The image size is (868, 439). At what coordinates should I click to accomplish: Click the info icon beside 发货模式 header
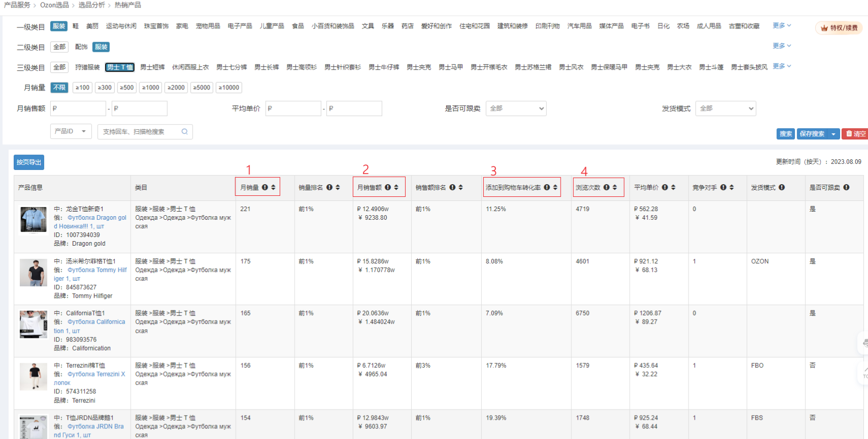pos(782,187)
